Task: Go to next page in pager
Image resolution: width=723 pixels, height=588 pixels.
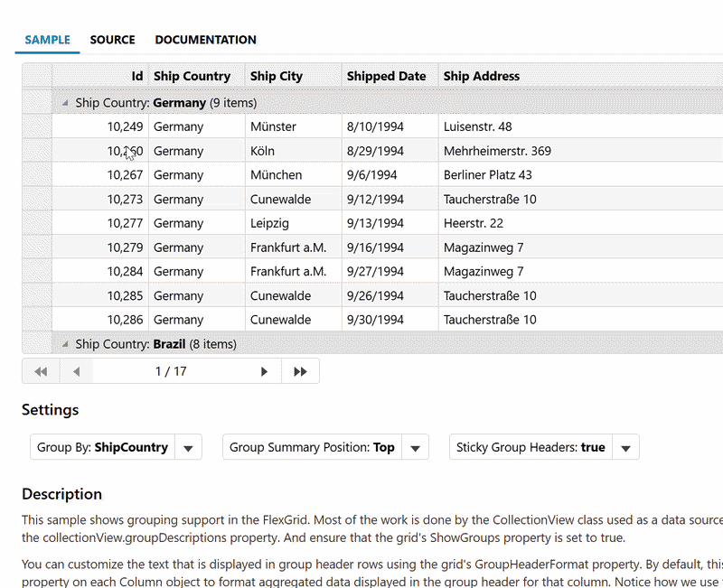Action: click(x=264, y=371)
